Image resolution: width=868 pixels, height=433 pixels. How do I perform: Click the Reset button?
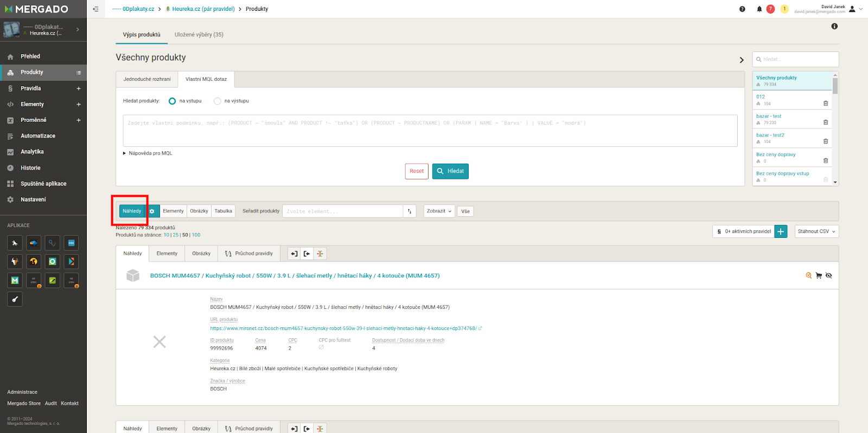pyautogui.click(x=417, y=171)
